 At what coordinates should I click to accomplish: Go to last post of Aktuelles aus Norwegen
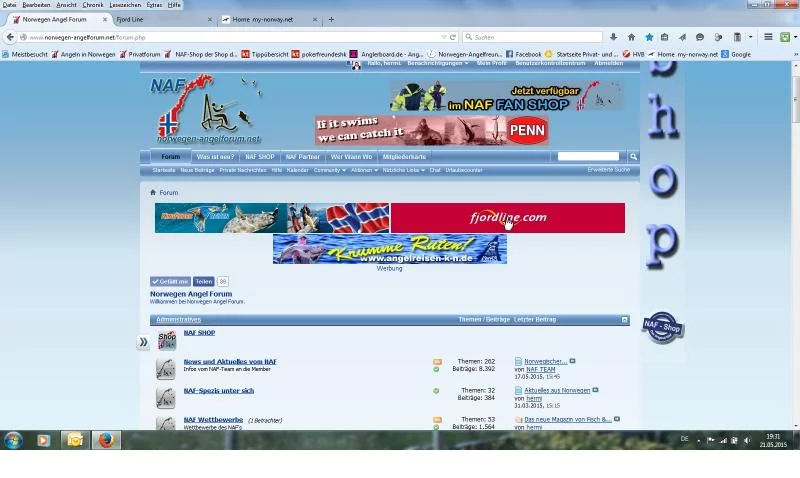tap(595, 390)
